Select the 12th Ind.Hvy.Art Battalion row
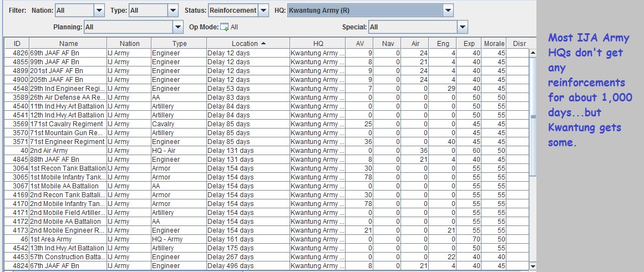 266,115
